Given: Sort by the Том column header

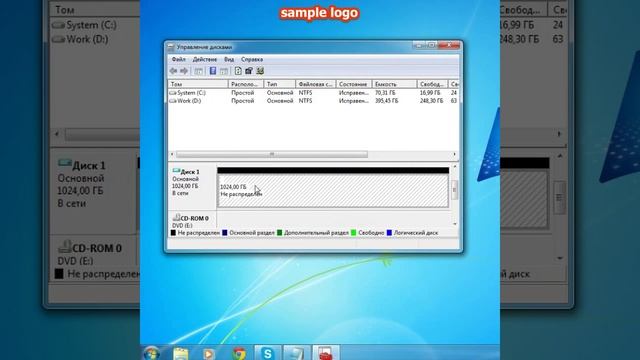Looking at the screenshot, I should pos(198,84).
